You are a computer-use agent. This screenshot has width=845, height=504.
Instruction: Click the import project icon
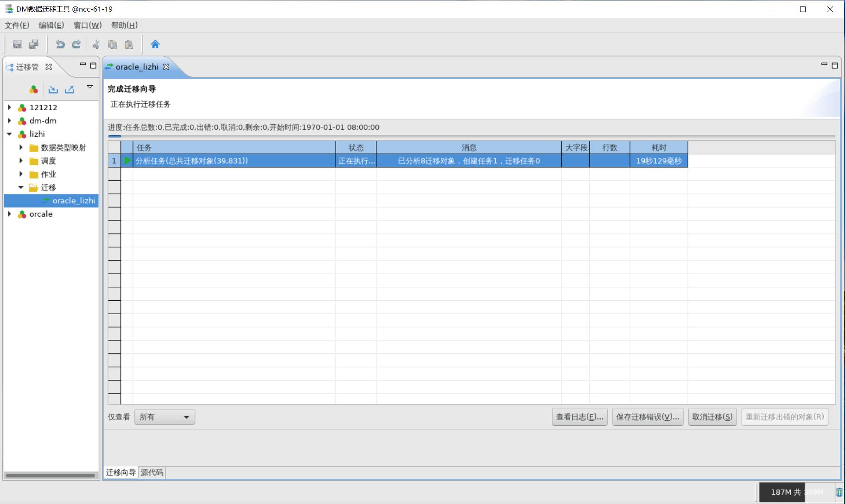pos(53,89)
